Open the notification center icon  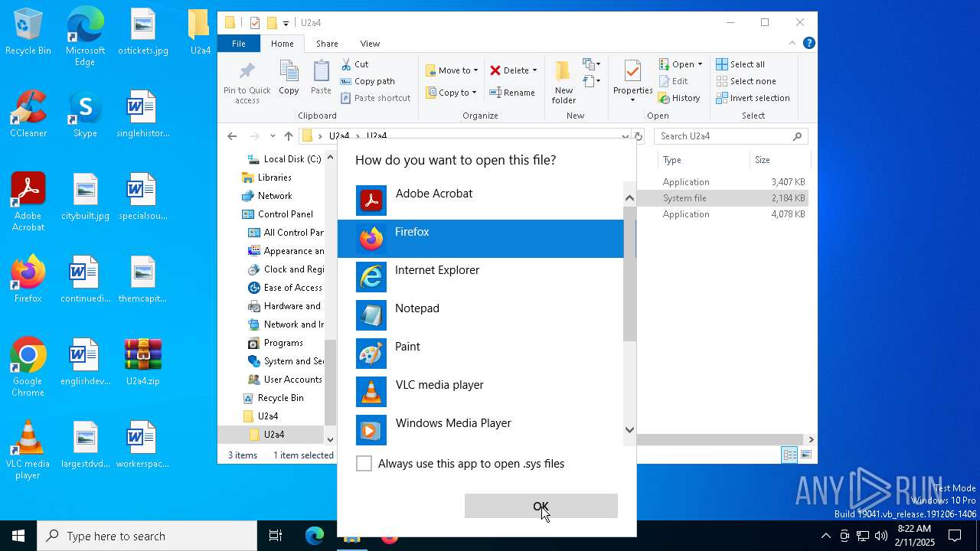coord(955,536)
